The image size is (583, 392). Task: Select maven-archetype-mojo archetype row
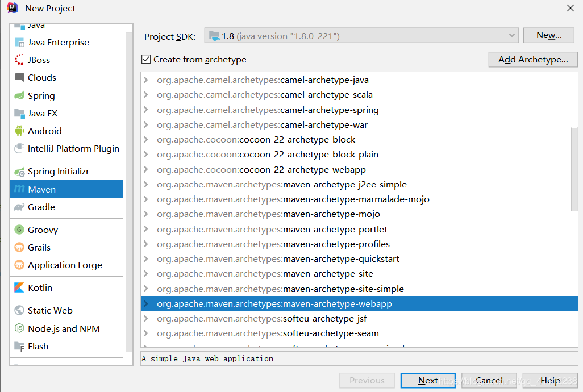pos(359,214)
